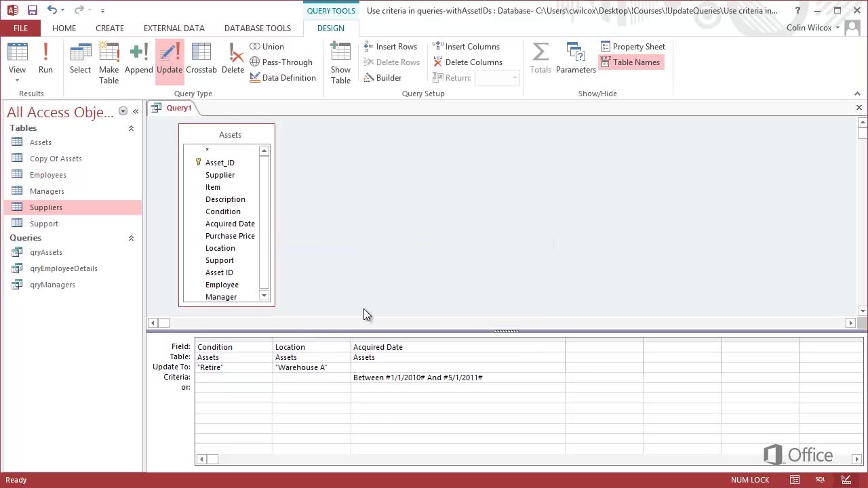Click the Acquired Date field cell in grid
The image size is (868, 488).
(x=458, y=347)
